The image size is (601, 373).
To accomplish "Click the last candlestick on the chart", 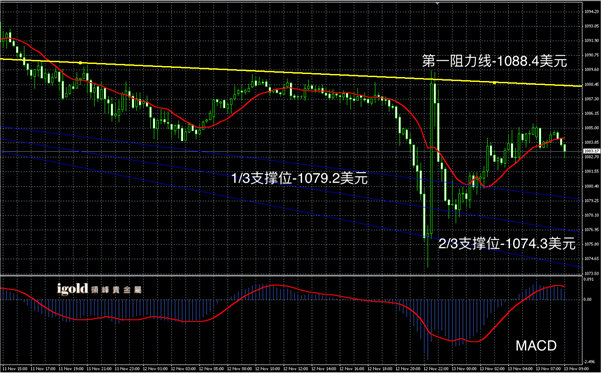I will pos(565,150).
